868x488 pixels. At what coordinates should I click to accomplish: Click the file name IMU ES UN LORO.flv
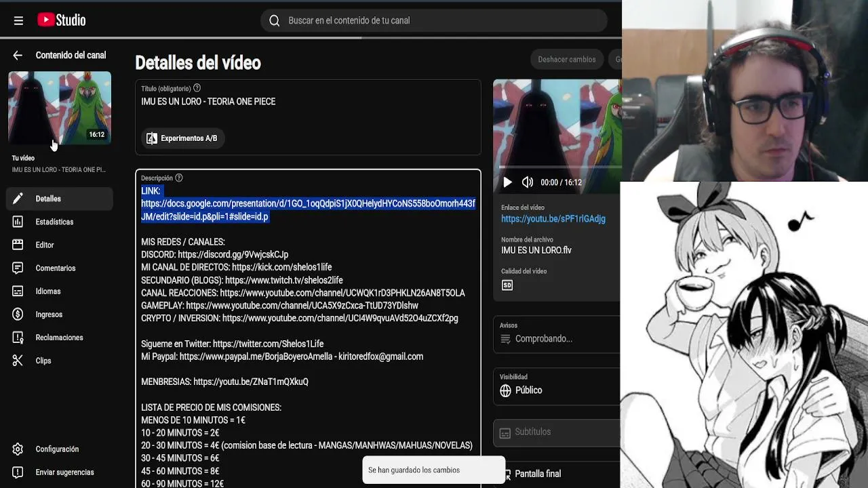[536, 250]
